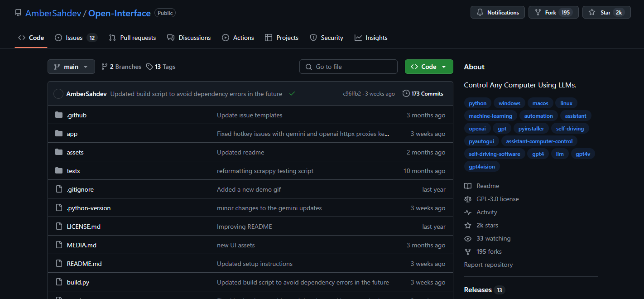Click the eye icon beside 33 watching

pyautogui.click(x=468, y=238)
